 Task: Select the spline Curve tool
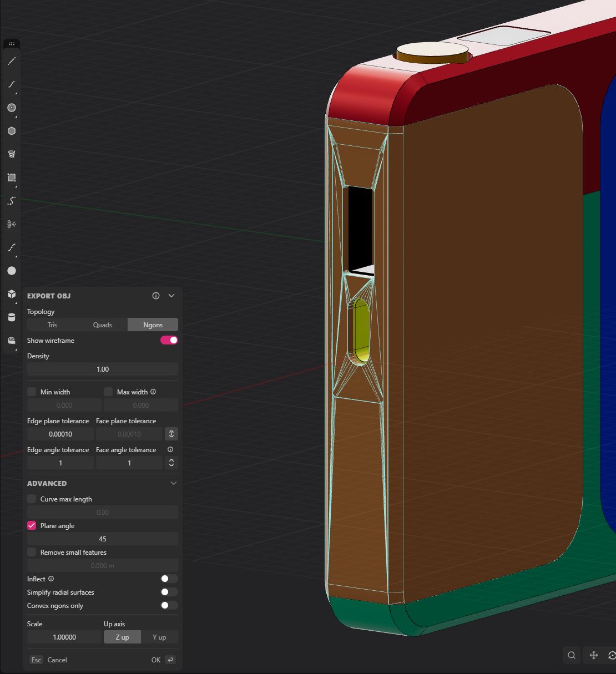[12, 84]
